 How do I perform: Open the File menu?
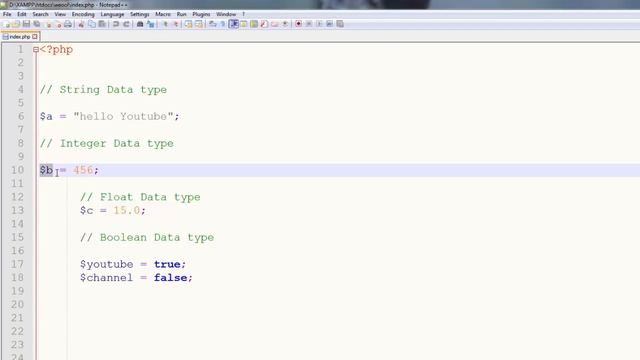7,14
